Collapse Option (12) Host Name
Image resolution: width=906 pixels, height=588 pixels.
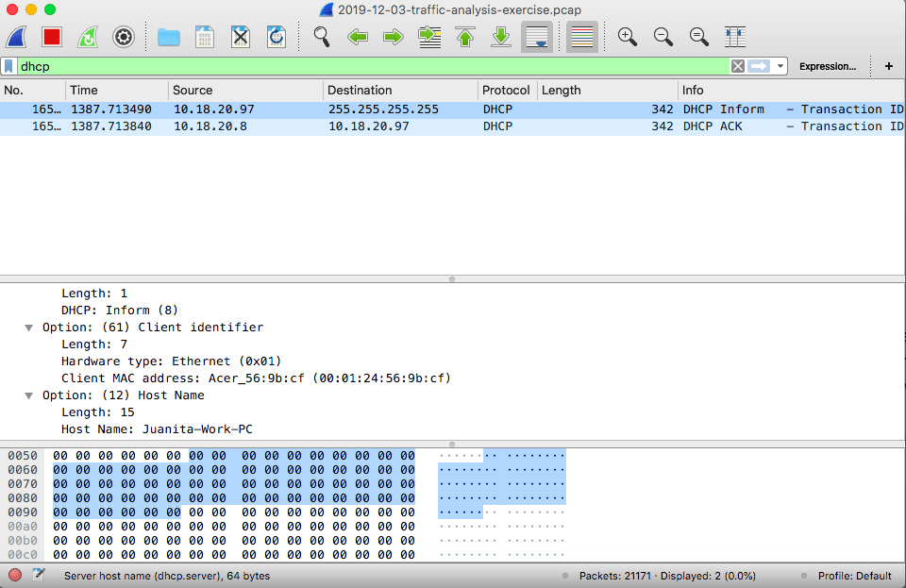[28, 395]
